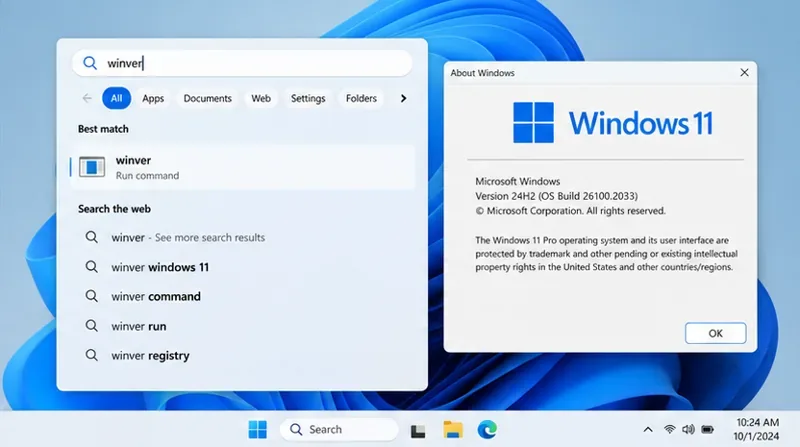This screenshot has width=800, height=447.
Task: Click the winver app icon in Best match
Action: [92, 167]
